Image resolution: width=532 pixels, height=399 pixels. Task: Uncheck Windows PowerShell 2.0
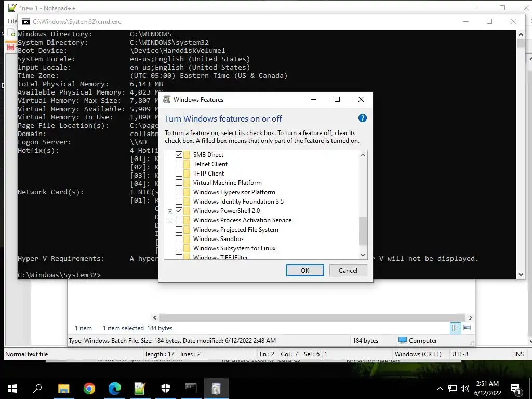tap(179, 211)
